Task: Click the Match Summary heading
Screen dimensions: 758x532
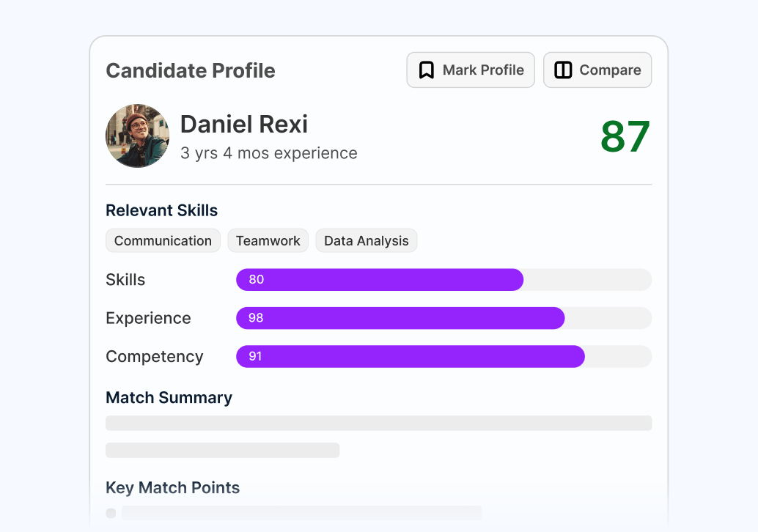Action: 169,397
